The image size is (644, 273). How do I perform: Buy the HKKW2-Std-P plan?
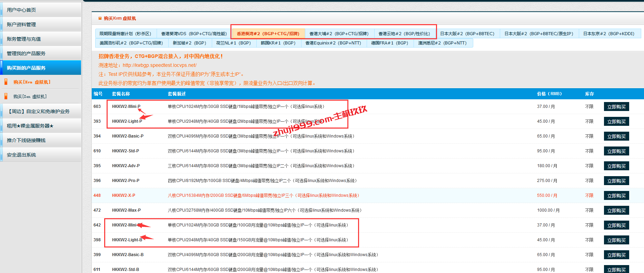point(616,151)
